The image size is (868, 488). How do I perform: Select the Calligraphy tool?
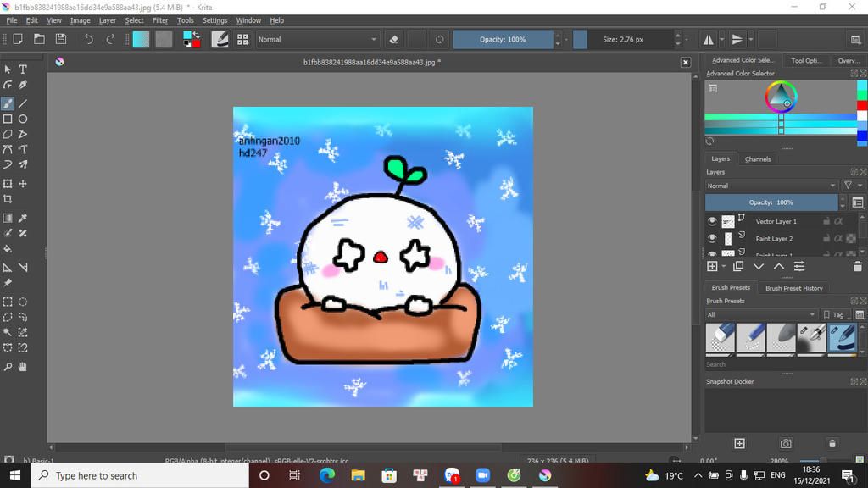23,86
